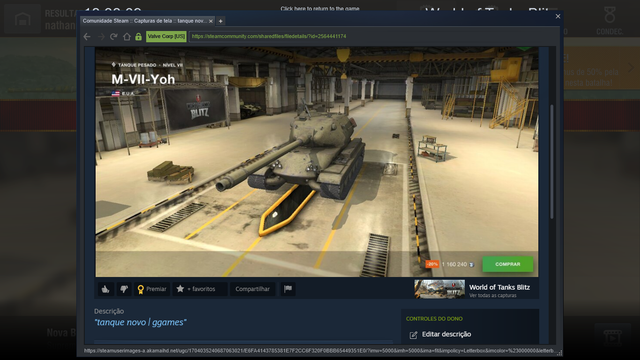Click the garage icon in the background game window
Screen dimensions: 640x360
pos(22,19)
